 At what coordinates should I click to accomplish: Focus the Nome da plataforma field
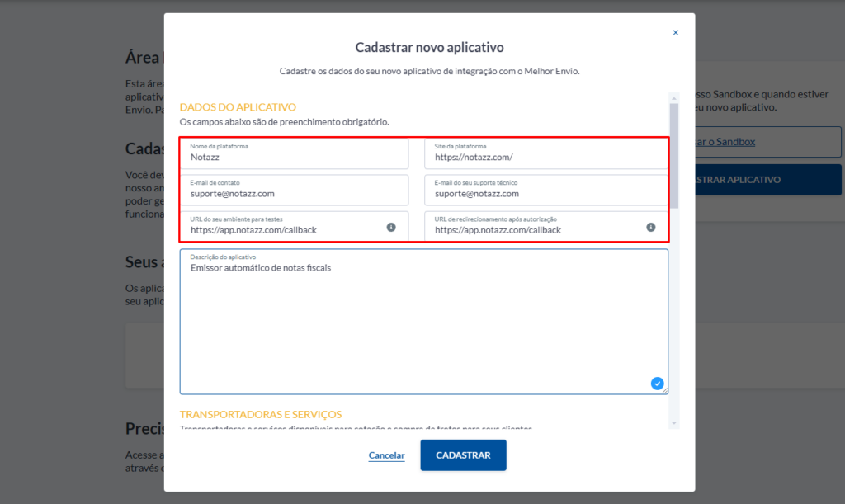pos(295,153)
